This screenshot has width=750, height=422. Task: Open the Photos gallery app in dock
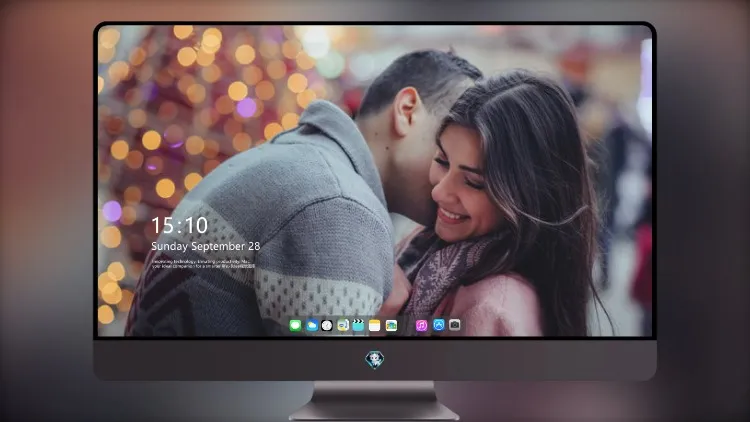(391, 325)
